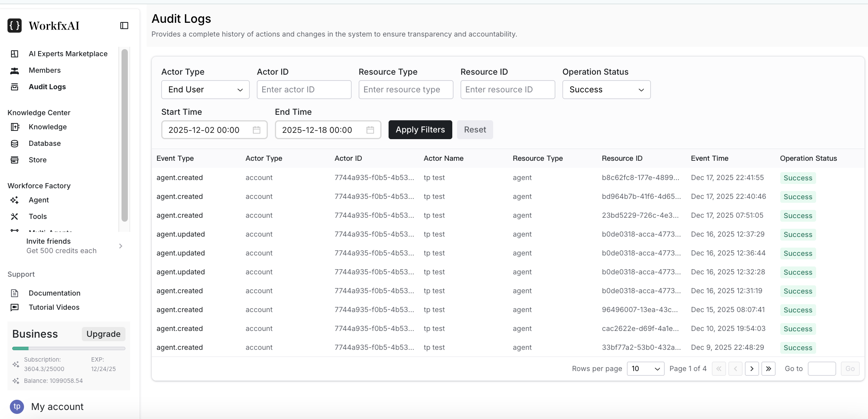The image size is (868, 419).
Task: Click the subscription usage progress bar
Action: 69,348
